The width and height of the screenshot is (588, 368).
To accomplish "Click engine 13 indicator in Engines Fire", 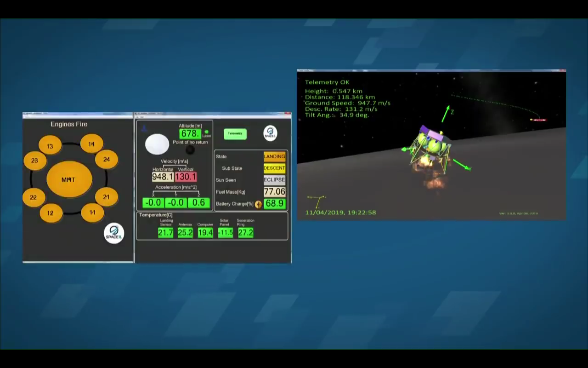I will point(50,146).
